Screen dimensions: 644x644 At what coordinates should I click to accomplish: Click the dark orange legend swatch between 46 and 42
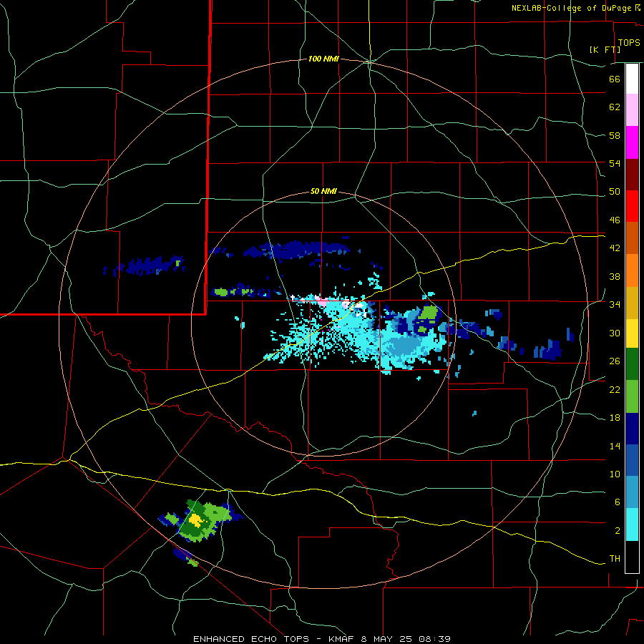coord(632,238)
